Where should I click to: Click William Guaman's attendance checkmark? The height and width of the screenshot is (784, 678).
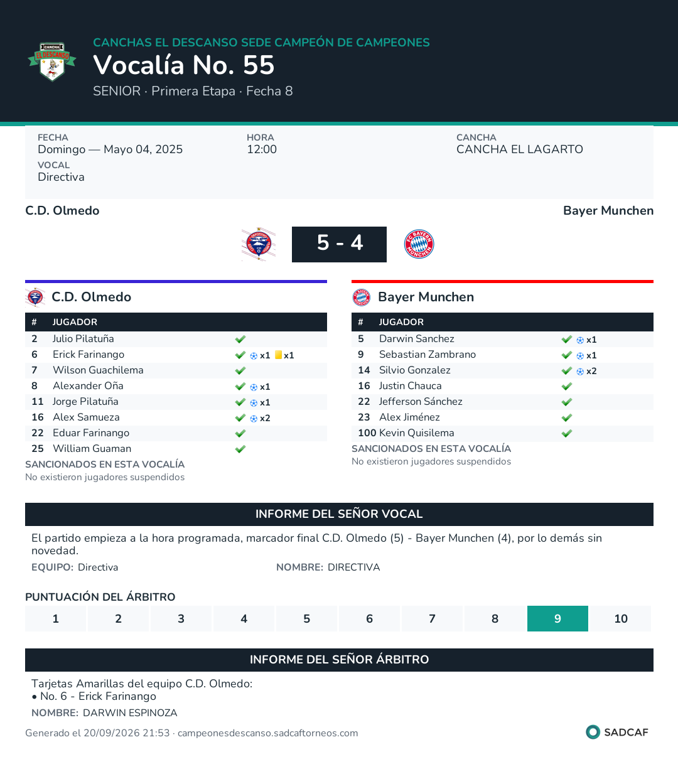240,449
